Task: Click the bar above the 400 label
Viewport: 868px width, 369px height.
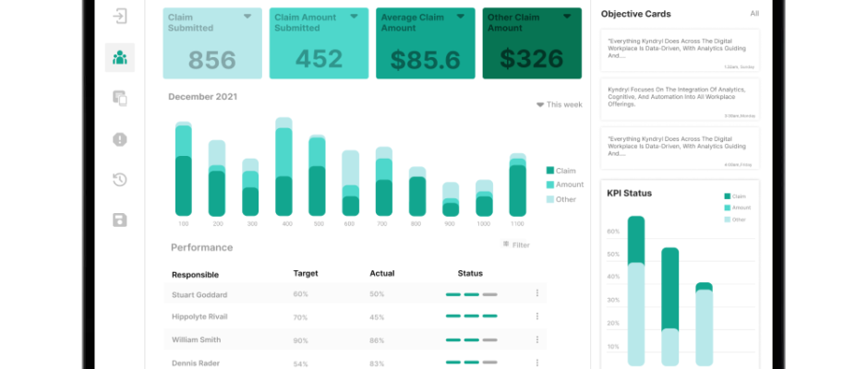Action: pos(284,167)
